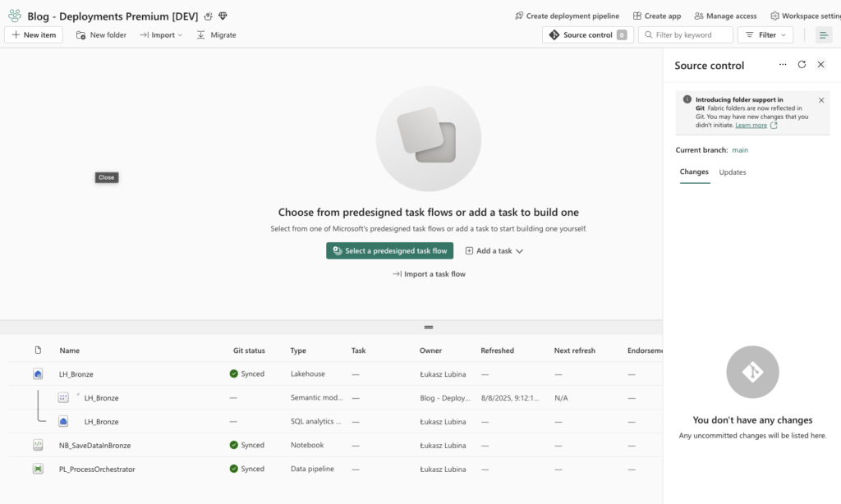Open Source control more options ellipsis
Viewport: 841px width, 504px height.
point(783,65)
